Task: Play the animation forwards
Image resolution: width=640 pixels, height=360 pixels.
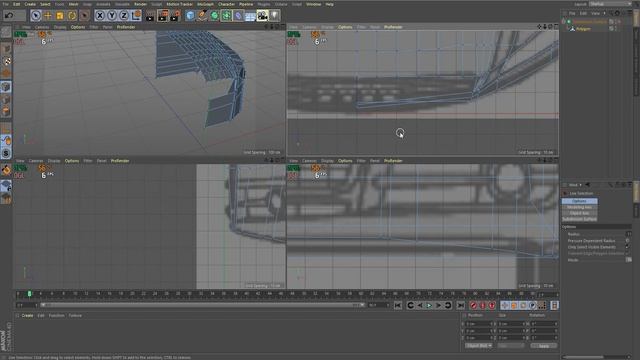Action: click(429, 305)
